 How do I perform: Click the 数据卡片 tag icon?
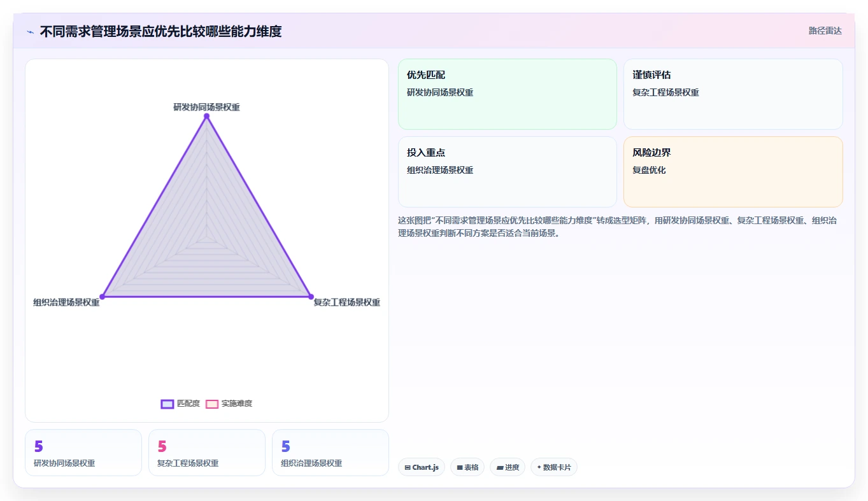pyautogui.click(x=539, y=467)
